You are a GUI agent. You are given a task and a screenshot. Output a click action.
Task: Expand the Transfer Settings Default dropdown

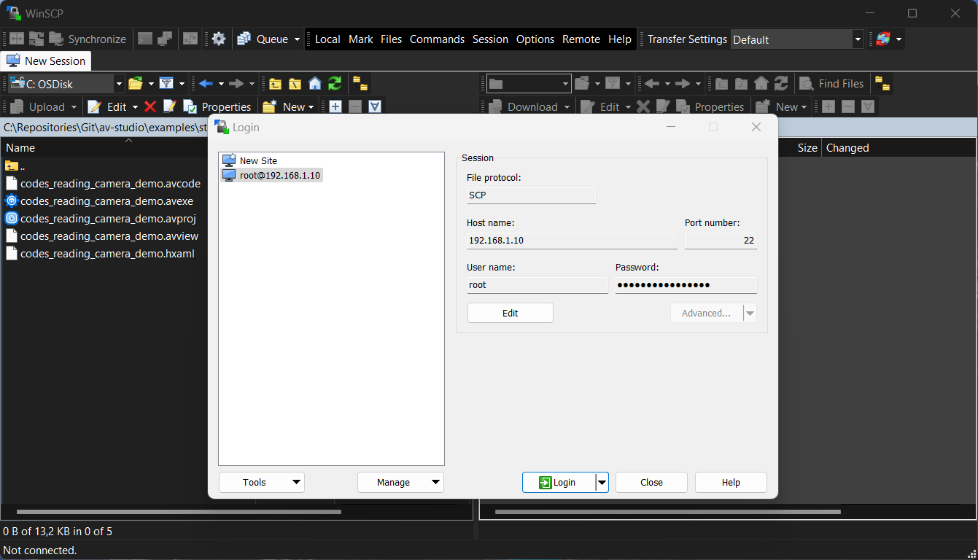coord(858,39)
